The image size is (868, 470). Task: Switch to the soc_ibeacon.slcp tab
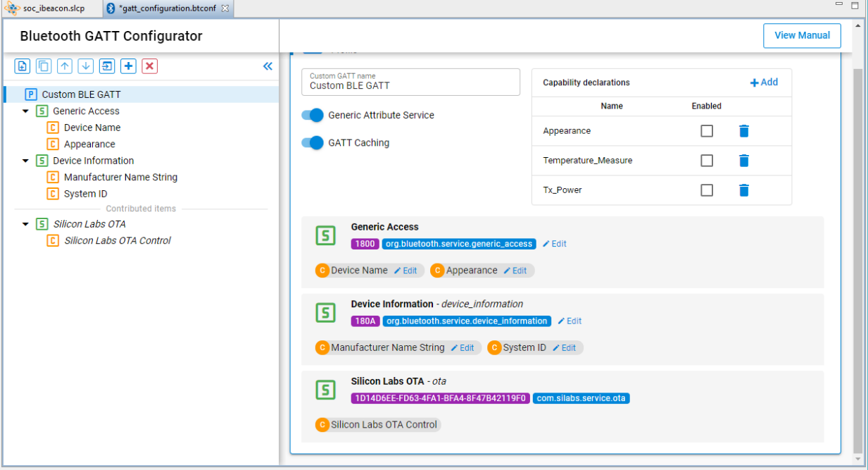[x=52, y=8]
